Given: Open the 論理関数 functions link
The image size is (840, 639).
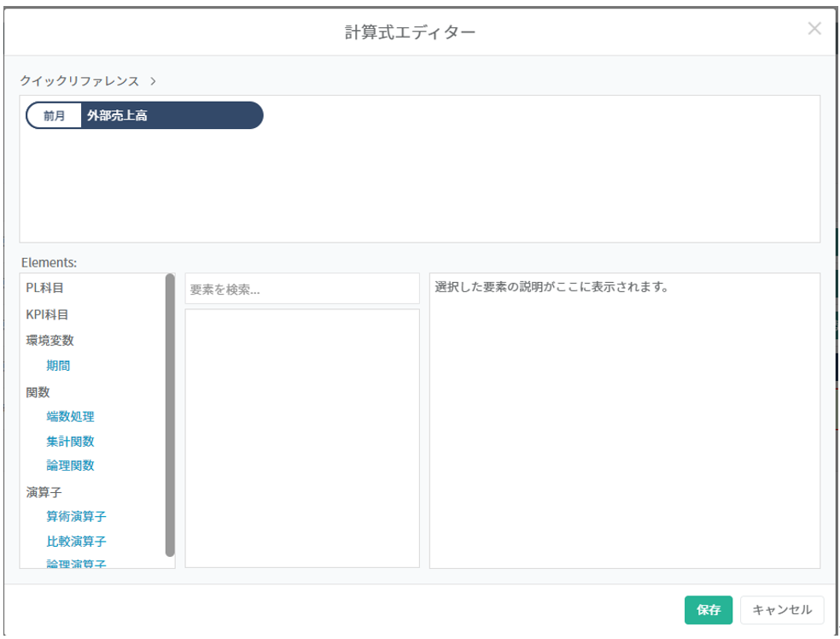Looking at the screenshot, I should (x=71, y=466).
